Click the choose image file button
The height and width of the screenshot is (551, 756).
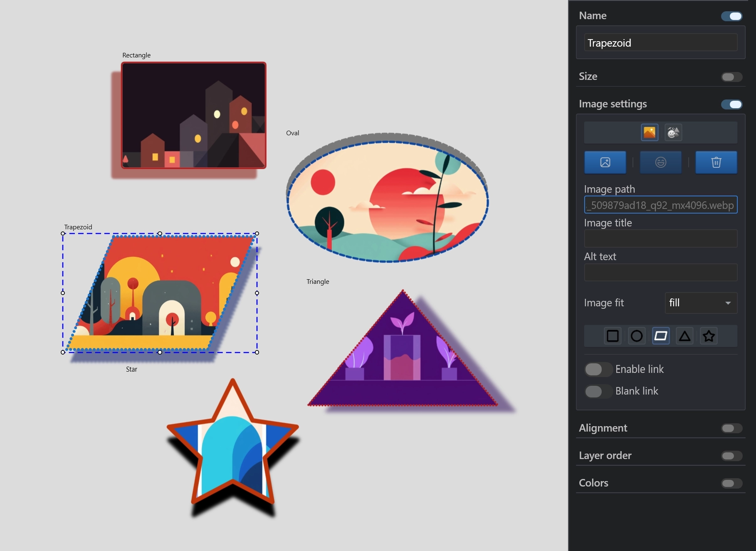point(605,162)
